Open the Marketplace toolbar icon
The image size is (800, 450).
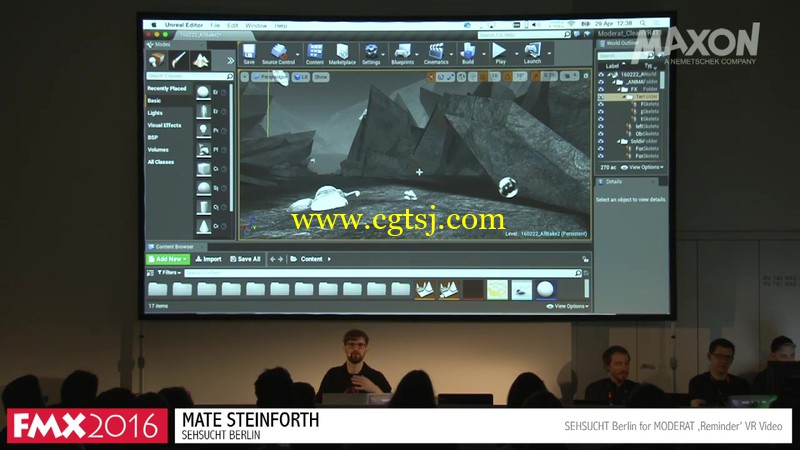click(x=342, y=53)
